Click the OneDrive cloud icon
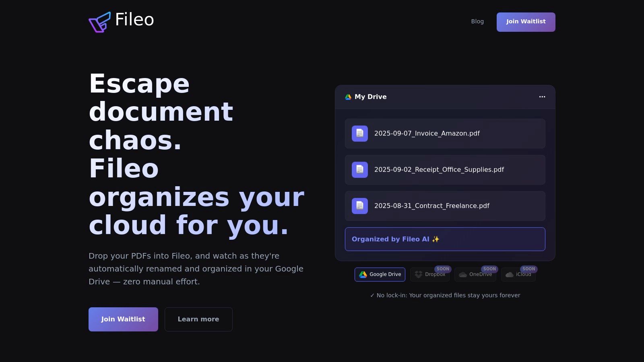 [x=463, y=274]
